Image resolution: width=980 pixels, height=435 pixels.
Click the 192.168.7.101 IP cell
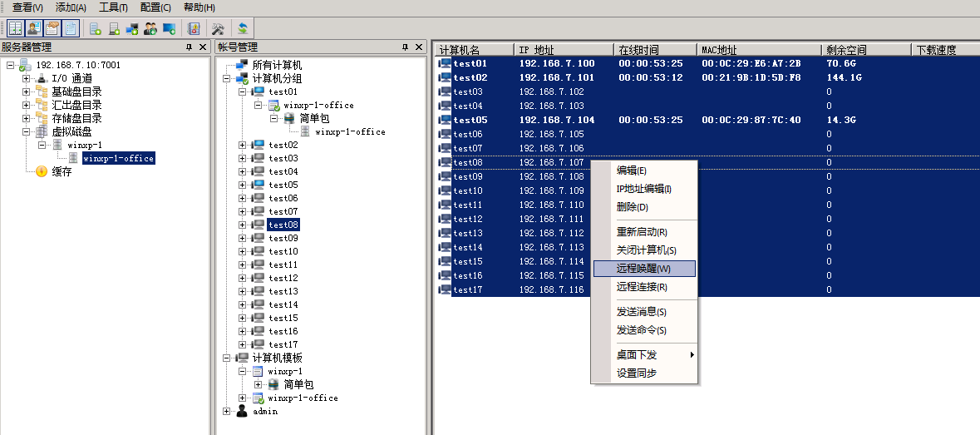557,78
